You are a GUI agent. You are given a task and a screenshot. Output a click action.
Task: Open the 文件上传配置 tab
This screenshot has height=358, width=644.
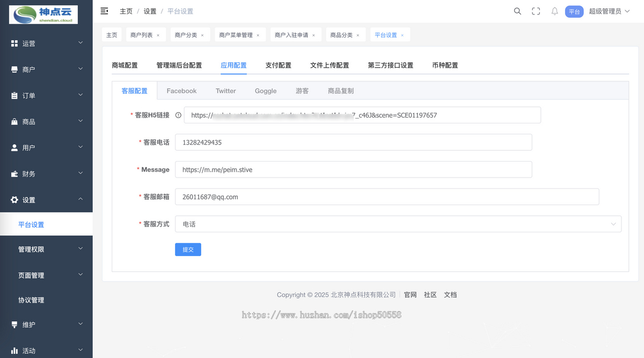[330, 65]
